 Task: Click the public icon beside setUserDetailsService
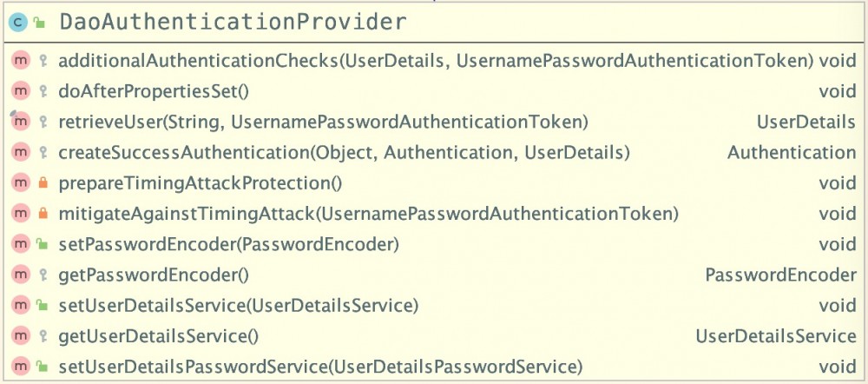point(43,305)
